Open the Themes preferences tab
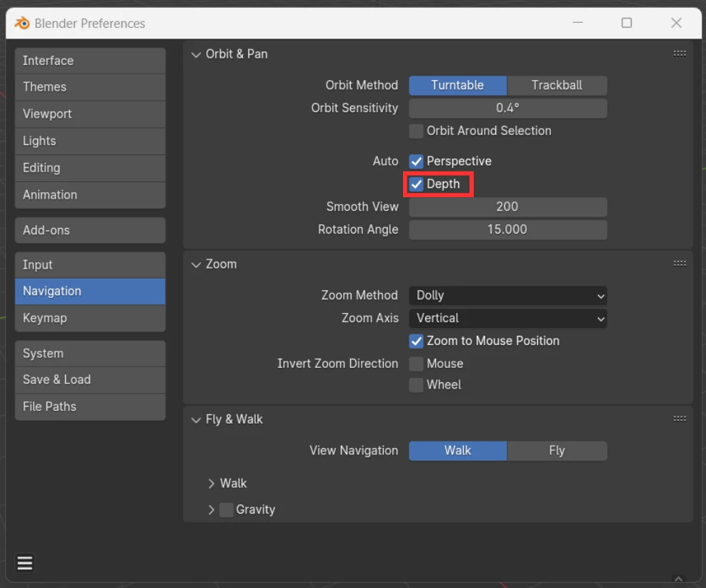Viewport: 706px width, 588px height. tap(90, 87)
